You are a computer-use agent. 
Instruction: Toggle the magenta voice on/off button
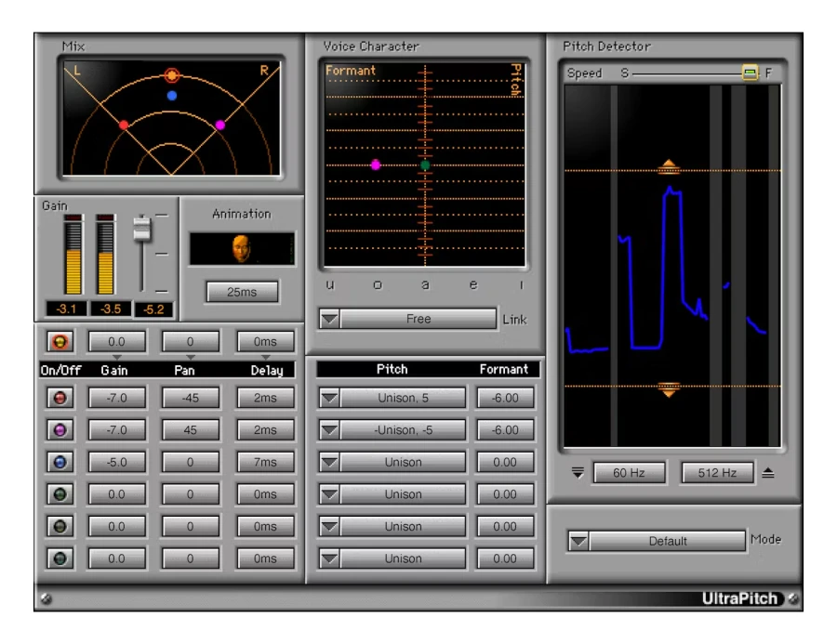[x=60, y=430]
